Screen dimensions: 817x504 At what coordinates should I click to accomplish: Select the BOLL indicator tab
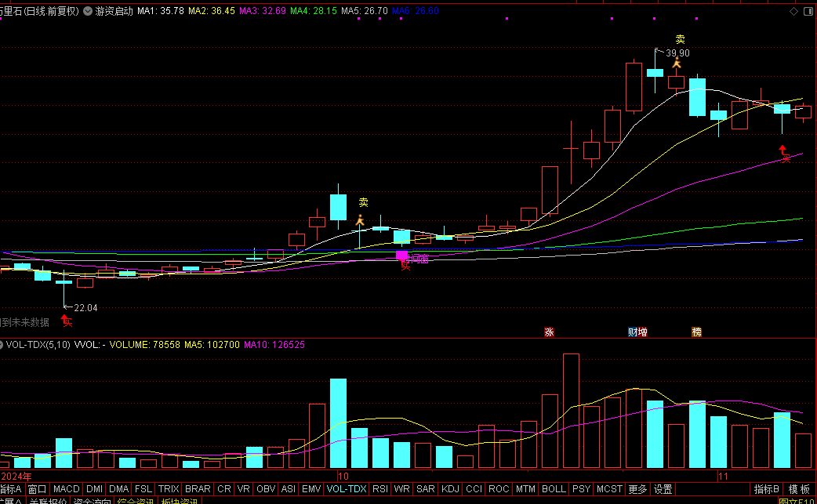coord(554,489)
